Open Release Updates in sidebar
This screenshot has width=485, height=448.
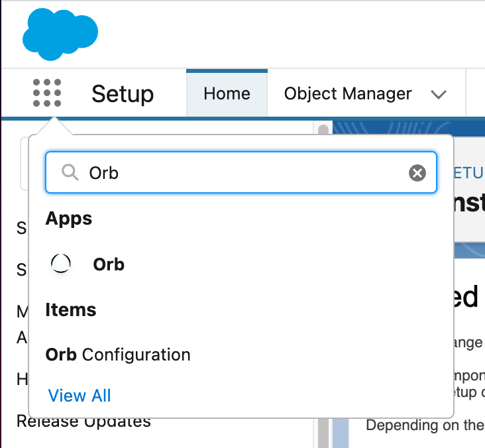(83, 421)
